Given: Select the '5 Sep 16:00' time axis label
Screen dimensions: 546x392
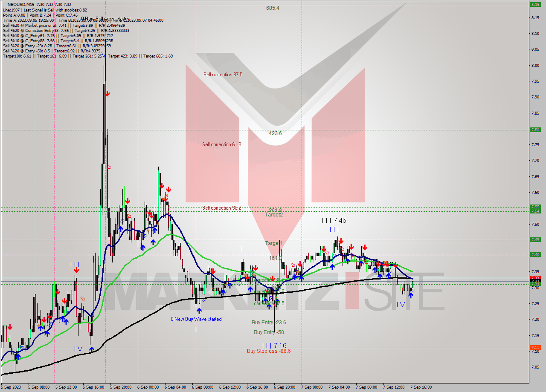Looking at the screenshot, I should tap(94, 387).
